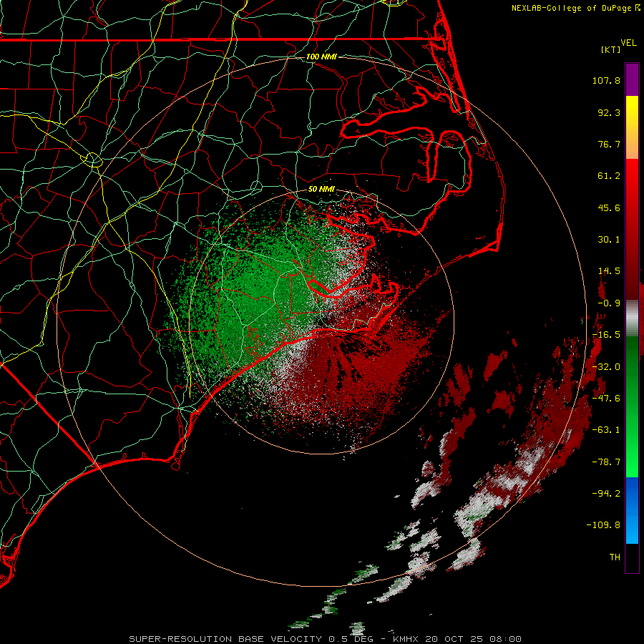Select the 14.5 legend value
This screenshot has height=644, width=644.
[609, 271]
